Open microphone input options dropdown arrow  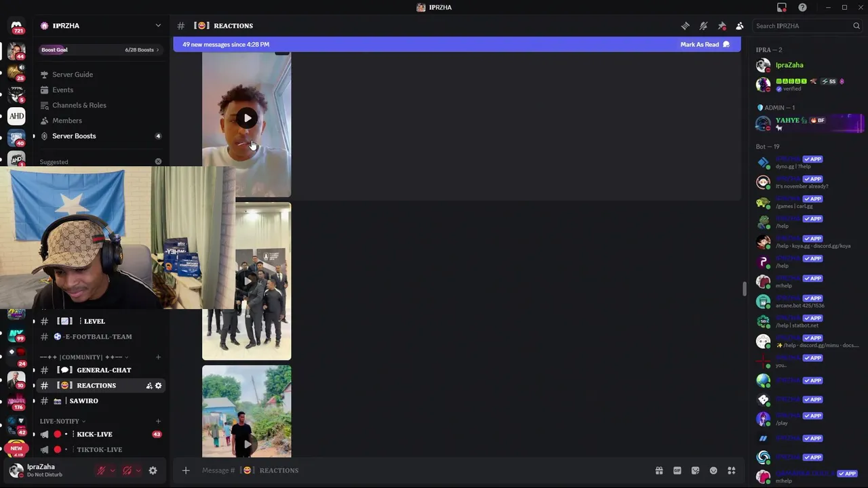113,470
